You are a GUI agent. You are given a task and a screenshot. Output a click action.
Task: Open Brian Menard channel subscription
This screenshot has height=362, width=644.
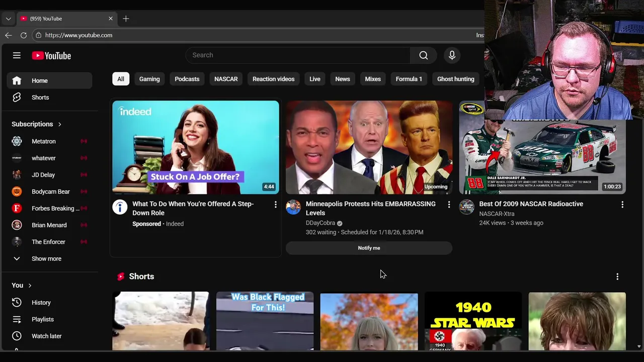[x=49, y=225]
